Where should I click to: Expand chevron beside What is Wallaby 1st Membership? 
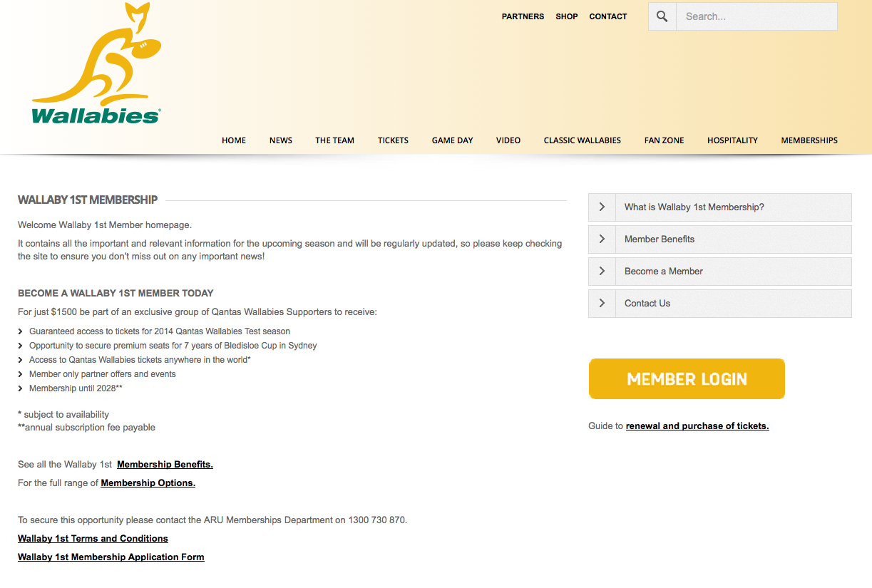pos(602,207)
